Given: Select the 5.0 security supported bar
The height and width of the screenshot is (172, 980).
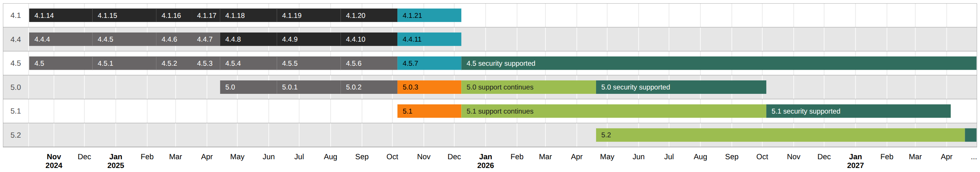Looking at the screenshot, I should (681, 87).
